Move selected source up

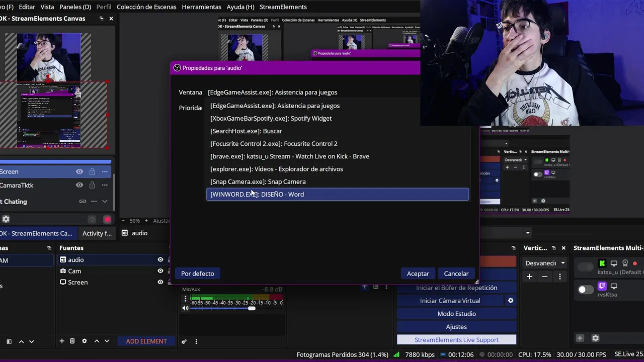click(x=97, y=341)
